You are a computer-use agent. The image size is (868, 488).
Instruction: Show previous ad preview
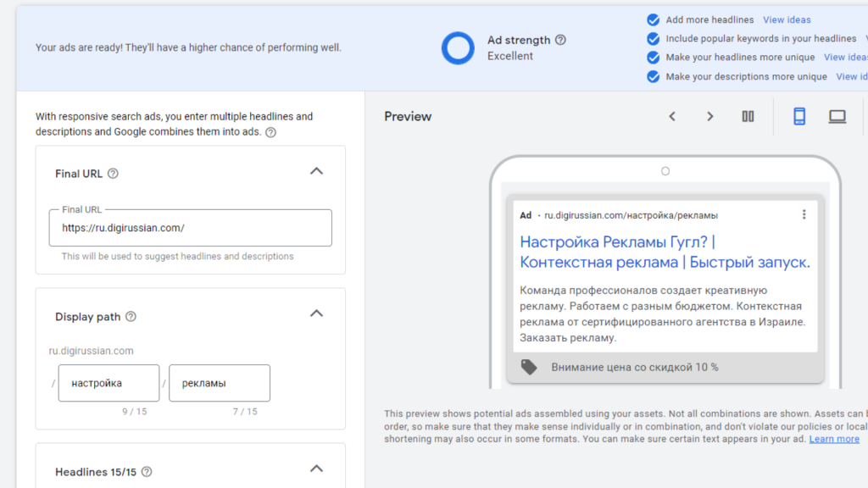(672, 116)
